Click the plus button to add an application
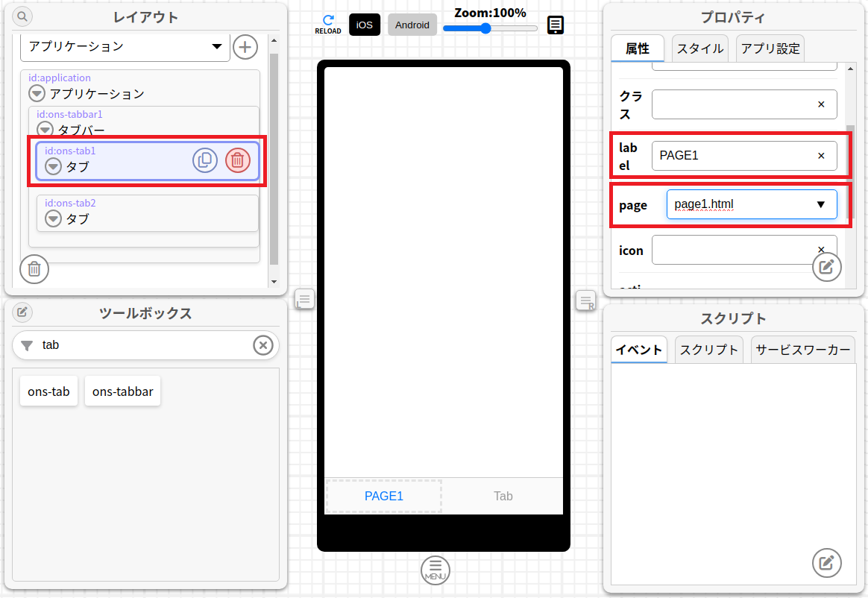Screen dimensions: 868x598 coord(245,47)
